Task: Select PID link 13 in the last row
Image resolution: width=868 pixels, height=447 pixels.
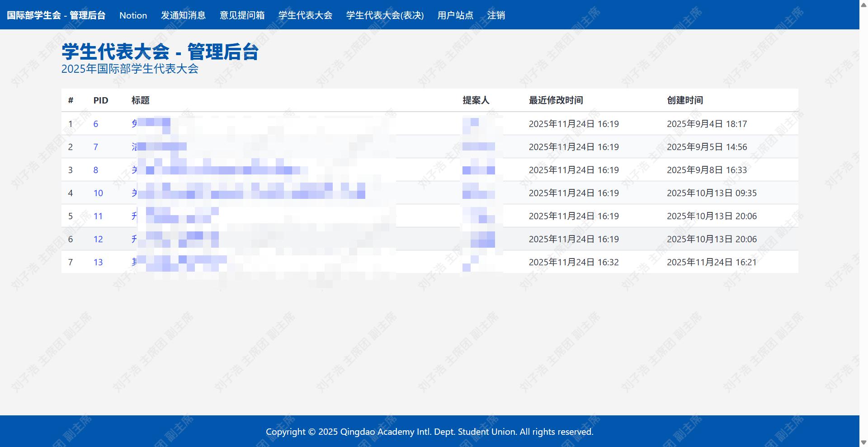Action: (98, 262)
